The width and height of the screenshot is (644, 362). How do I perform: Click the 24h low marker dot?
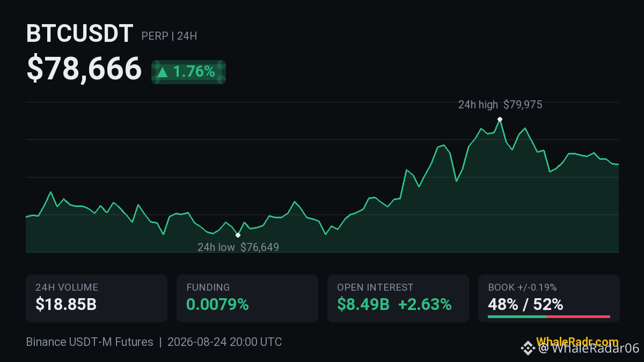click(x=238, y=235)
